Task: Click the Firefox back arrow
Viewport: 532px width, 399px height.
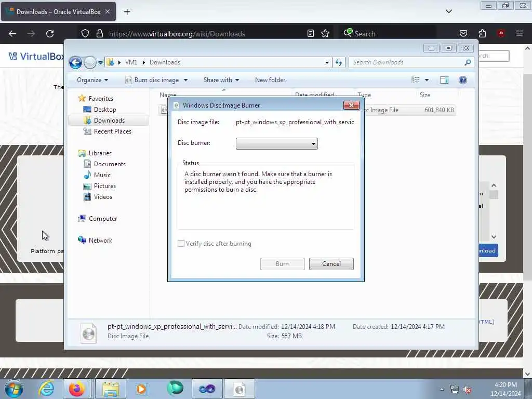Action: pyautogui.click(x=12, y=34)
